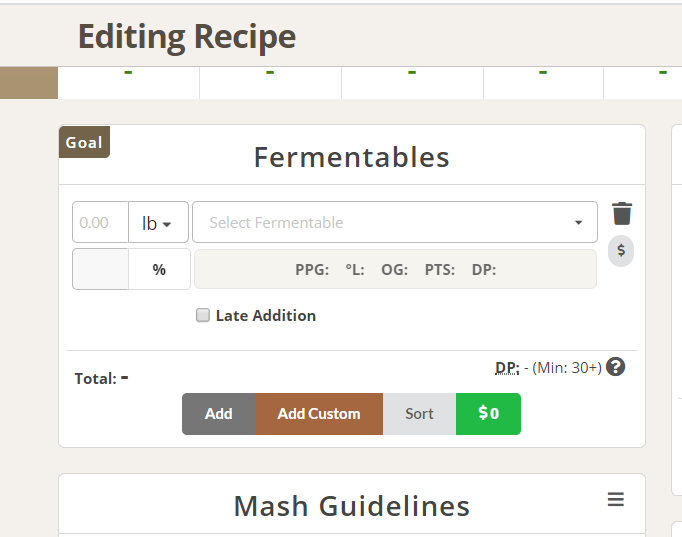The width and height of the screenshot is (682, 537).
Task: Click the Add button
Action: [219, 414]
